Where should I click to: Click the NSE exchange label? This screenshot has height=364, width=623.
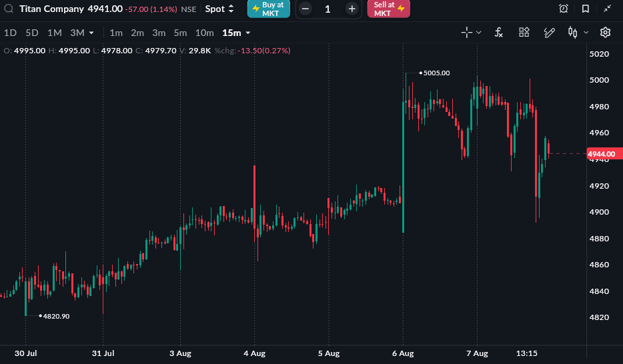coord(189,9)
